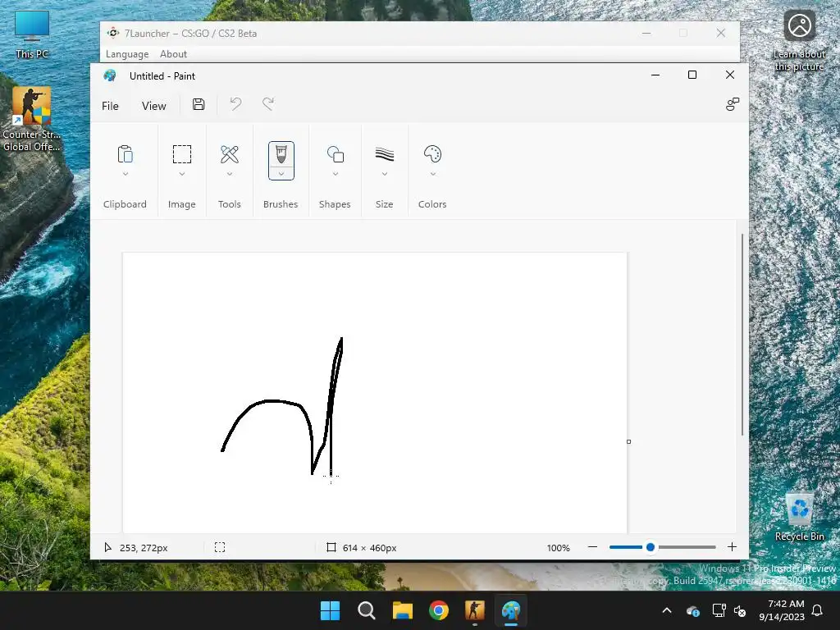This screenshot has width=840, height=630.
Task: Open the Clipboard paste icon
Action: point(125,154)
